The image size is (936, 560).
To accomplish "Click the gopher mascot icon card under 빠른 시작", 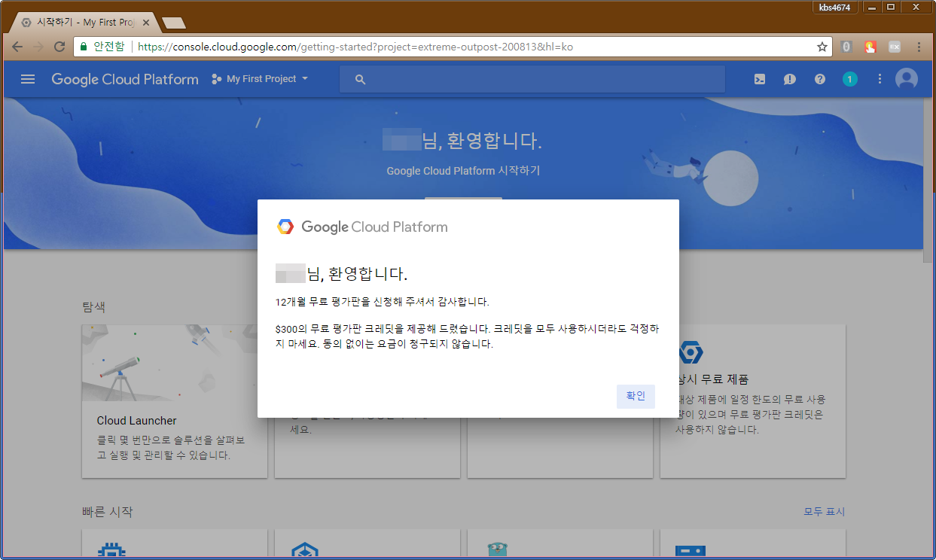I will point(560,544).
